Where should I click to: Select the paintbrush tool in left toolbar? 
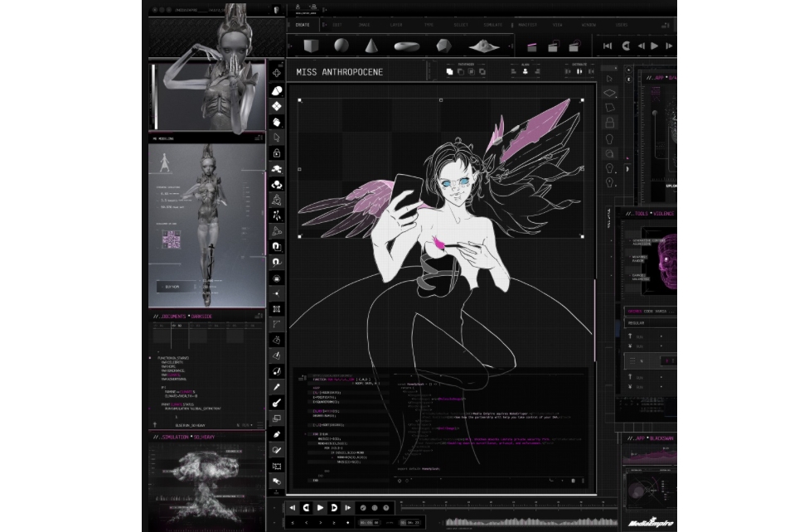[277, 403]
